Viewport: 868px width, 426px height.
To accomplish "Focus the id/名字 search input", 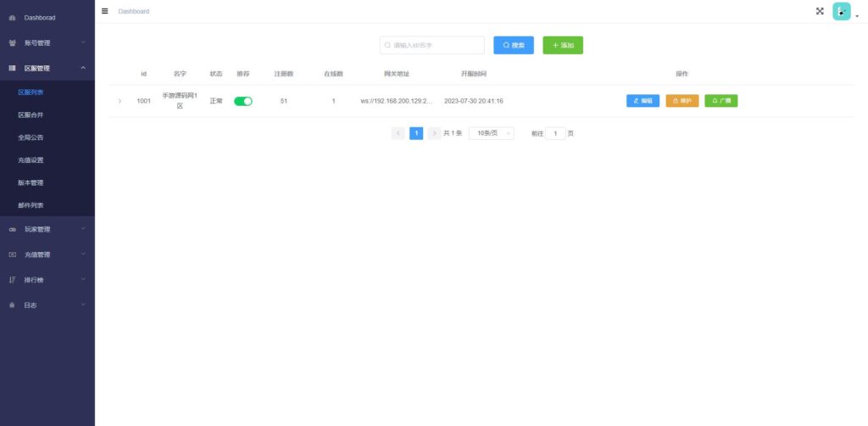I will tap(431, 46).
